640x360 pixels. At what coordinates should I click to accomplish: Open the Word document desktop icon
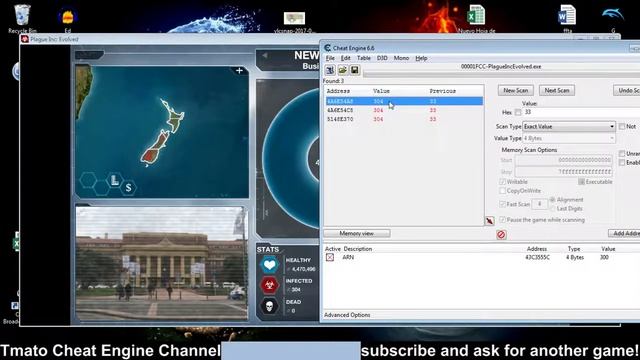(567, 18)
